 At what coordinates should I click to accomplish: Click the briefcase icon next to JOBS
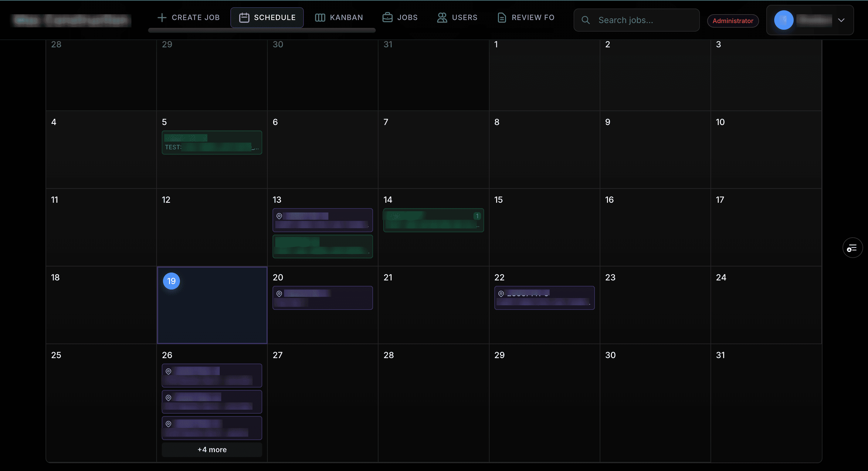click(387, 18)
